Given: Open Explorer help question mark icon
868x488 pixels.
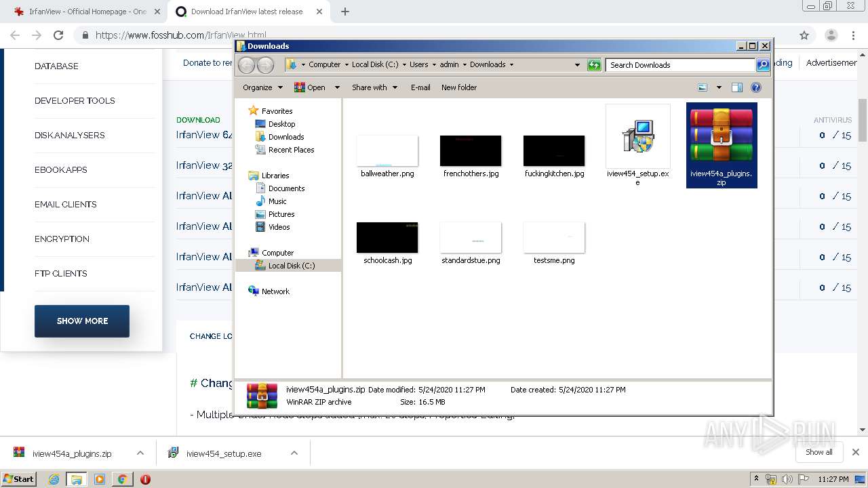Looking at the screenshot, I should coord(756,87).
